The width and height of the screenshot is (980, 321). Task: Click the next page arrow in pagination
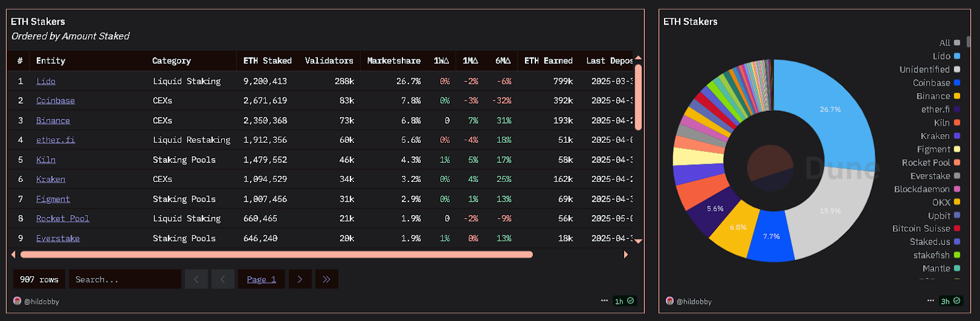[300, 279]
